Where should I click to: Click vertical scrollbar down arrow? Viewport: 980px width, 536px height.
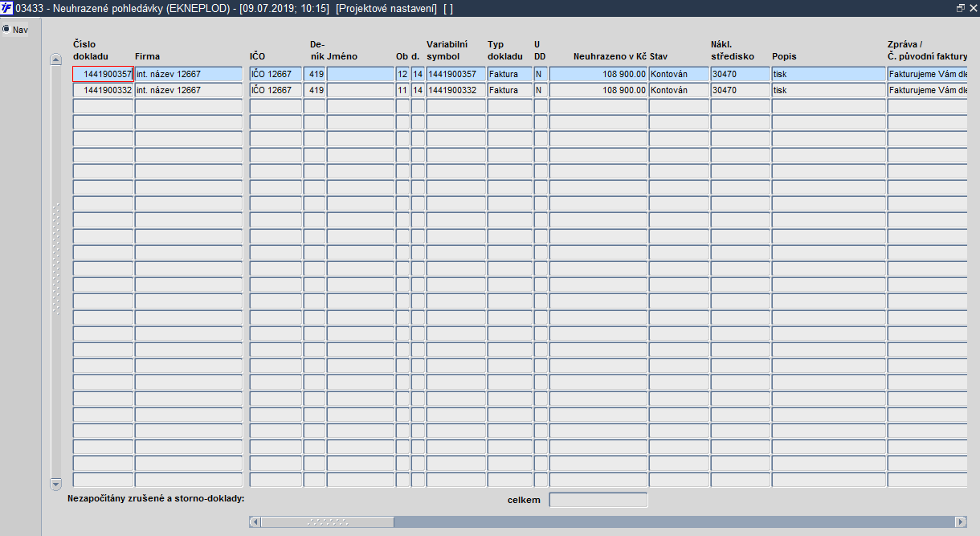click(x=55, y=484)
